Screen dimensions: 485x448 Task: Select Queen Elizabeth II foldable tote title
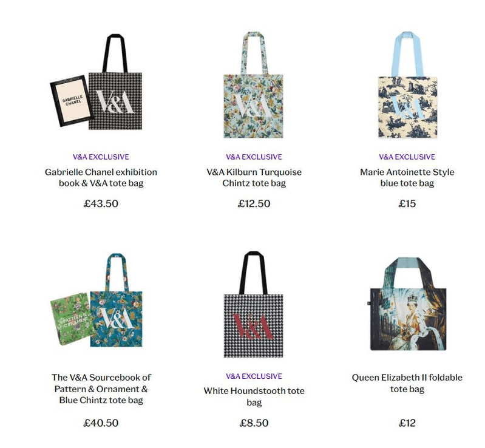point(407,383)
